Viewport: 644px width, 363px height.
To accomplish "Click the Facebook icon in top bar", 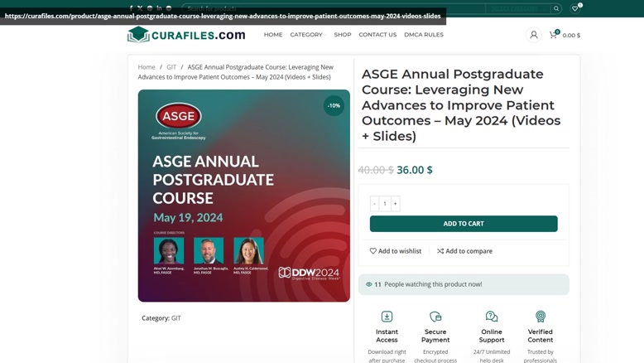I will tap(131, 8).
